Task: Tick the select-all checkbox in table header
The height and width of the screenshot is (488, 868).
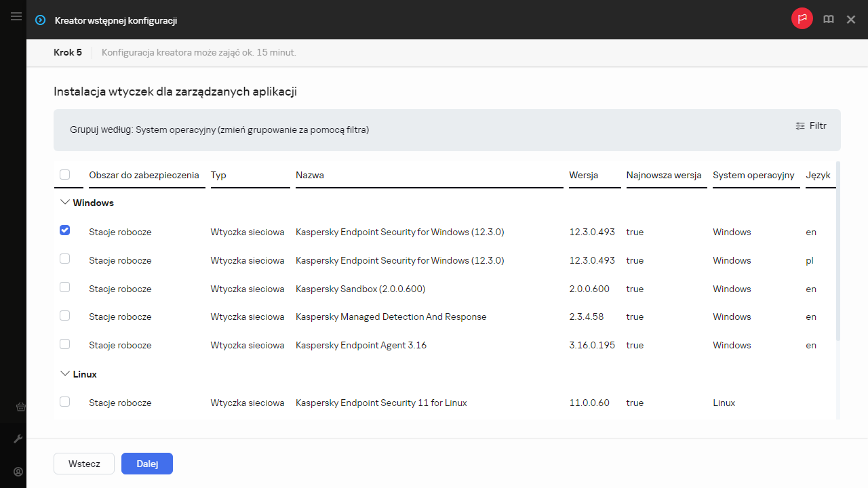Action: (64, 175)
